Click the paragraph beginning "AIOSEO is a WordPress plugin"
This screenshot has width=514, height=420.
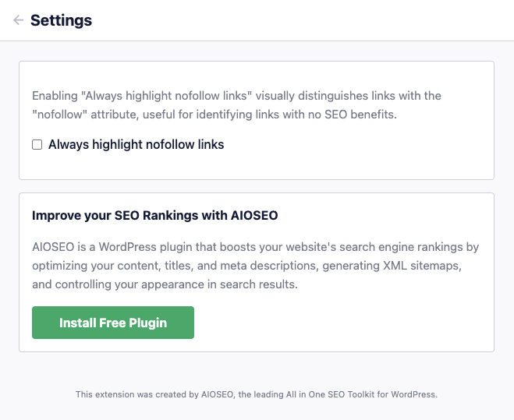coord(256,266)
